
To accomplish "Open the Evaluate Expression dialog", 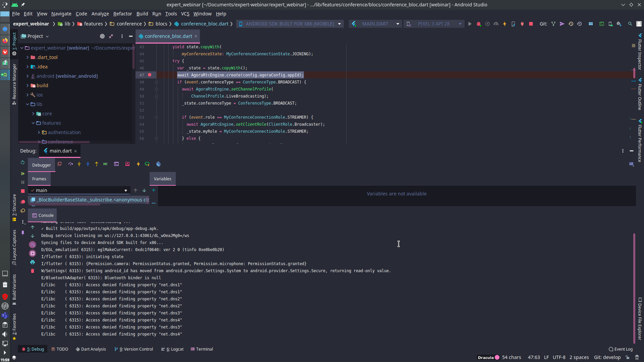I will coord(117,164).
